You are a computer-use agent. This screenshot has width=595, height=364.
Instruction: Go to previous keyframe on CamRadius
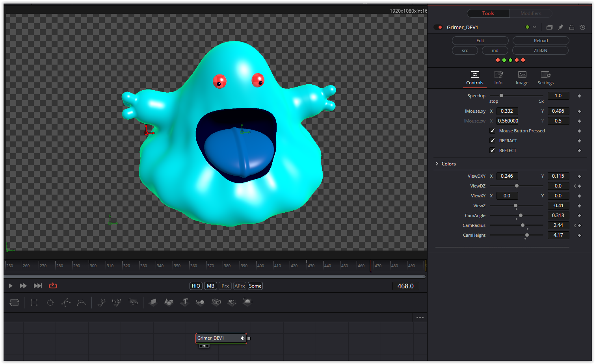tap(575, 225)
